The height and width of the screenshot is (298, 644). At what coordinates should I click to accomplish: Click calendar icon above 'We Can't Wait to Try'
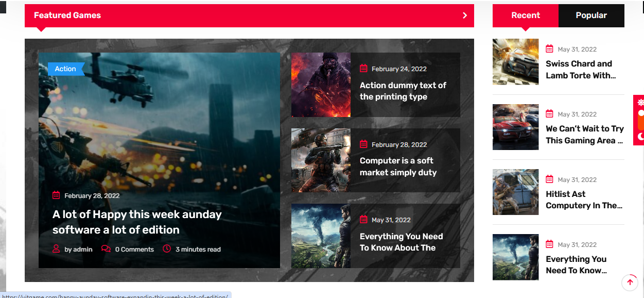click(x=549, y=114)
